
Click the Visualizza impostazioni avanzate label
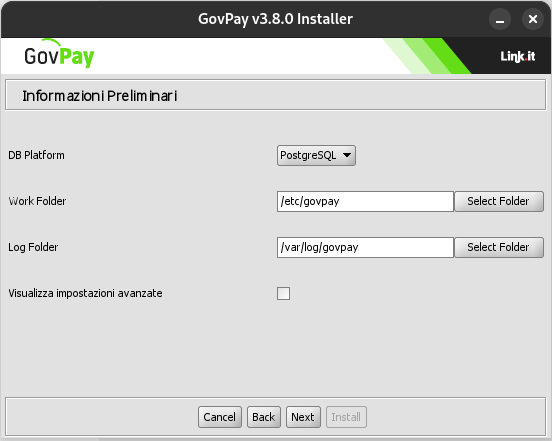click(85, 293)
